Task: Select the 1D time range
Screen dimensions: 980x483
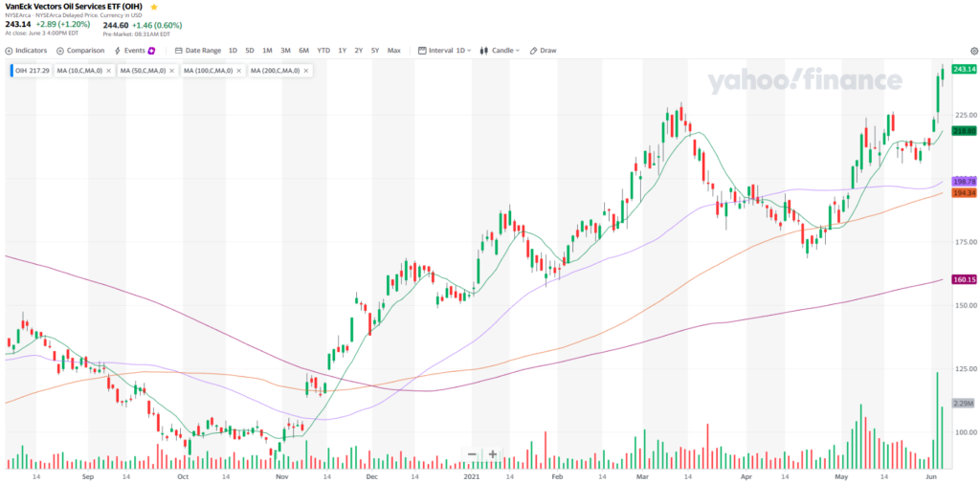Action: 233,51
